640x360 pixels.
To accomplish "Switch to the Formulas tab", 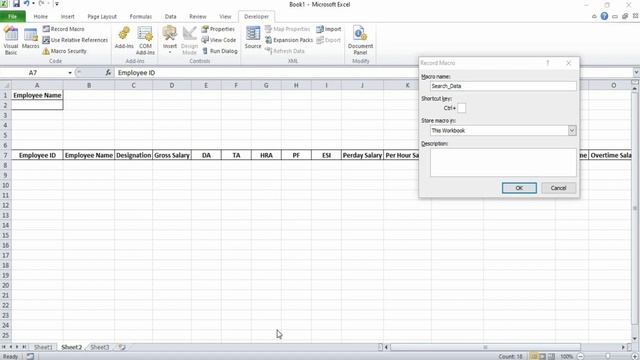I will click(141, 16).
